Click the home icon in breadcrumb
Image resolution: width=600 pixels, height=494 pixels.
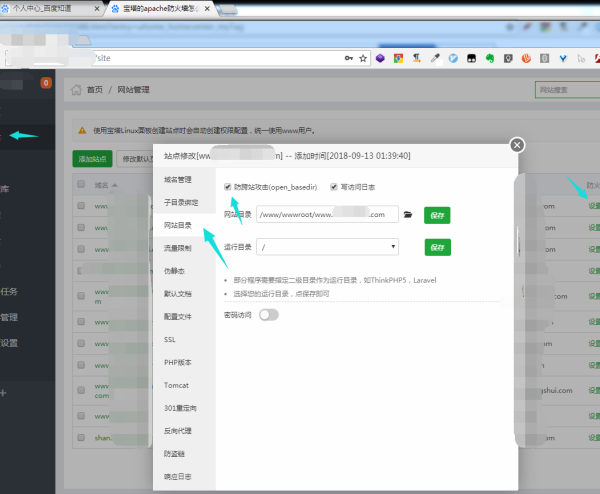point(76,90)
